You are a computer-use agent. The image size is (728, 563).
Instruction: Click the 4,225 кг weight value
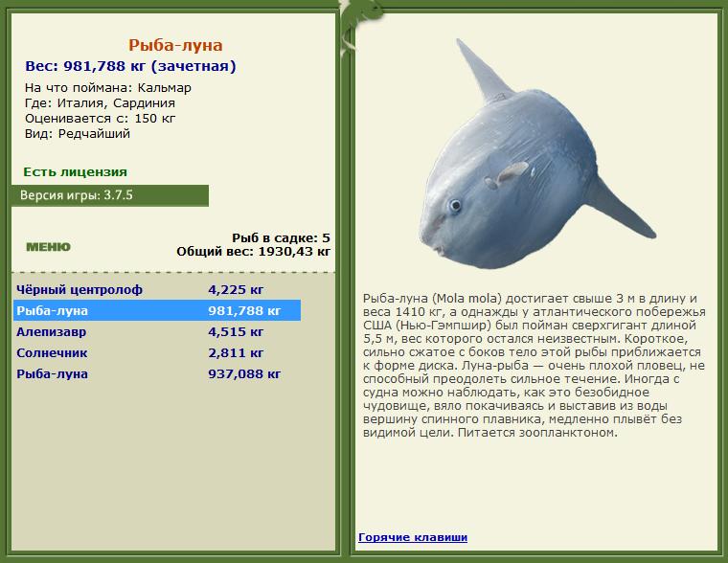tap(236, 289)
